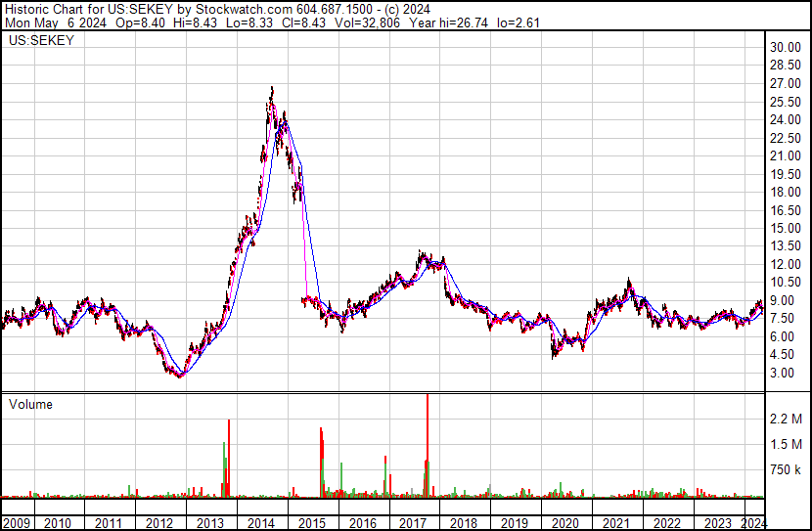This screenshot has width=812, height=531.
Task: Click the 750 k volume axis label
Action: (x=785, y=469)
